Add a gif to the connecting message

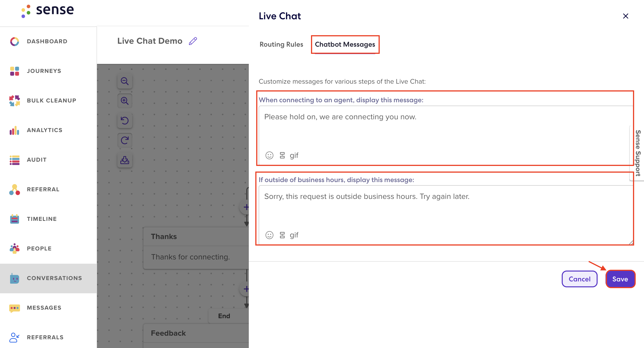[294, 155]
